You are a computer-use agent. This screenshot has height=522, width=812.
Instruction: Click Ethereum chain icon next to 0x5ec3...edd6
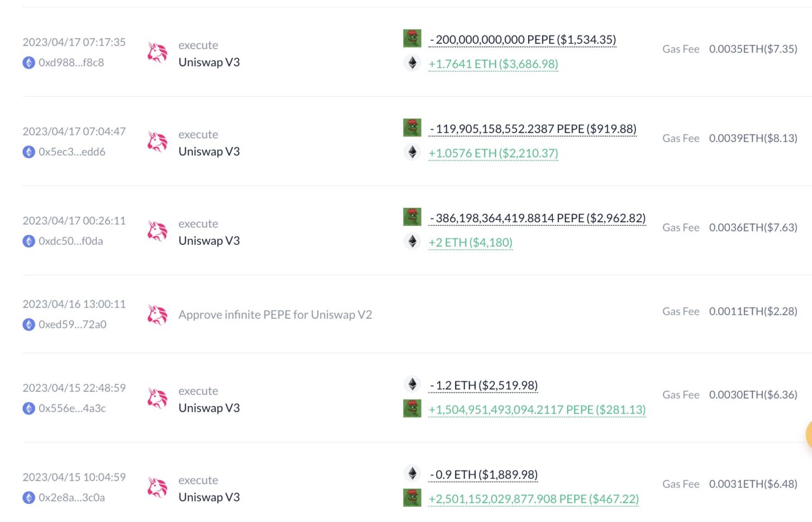[x=29, y=152]
